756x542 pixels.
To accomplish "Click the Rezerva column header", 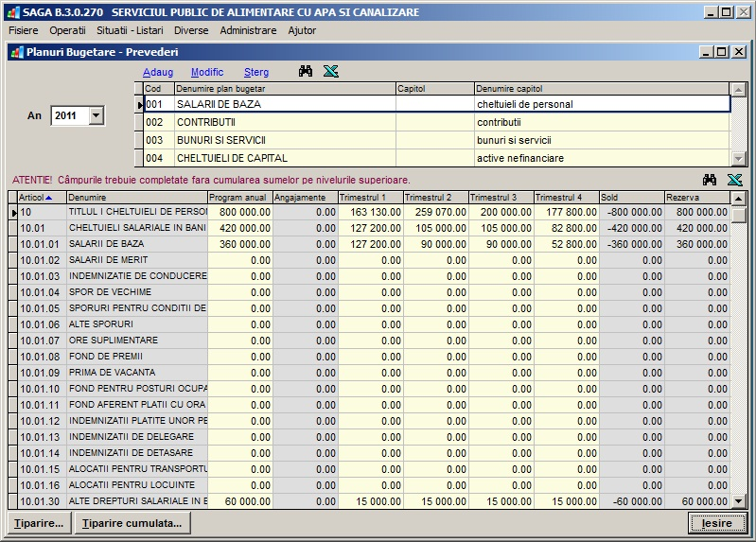I will (x=697, y=198).
